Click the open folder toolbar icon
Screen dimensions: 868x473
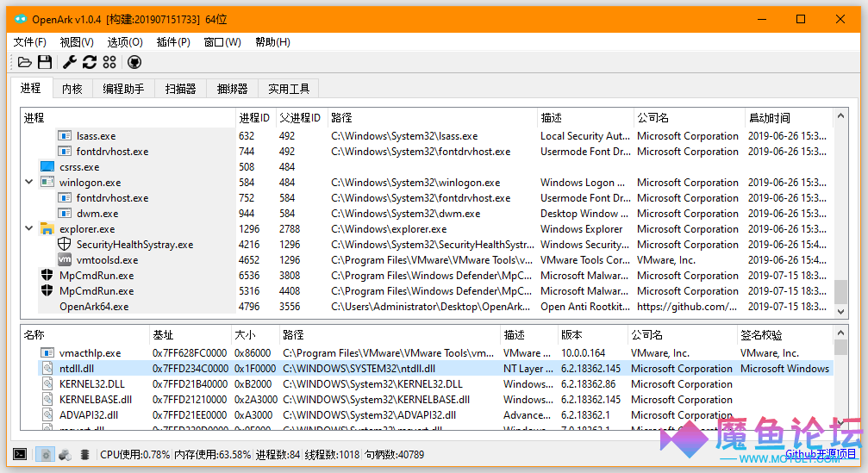point(25,63)
